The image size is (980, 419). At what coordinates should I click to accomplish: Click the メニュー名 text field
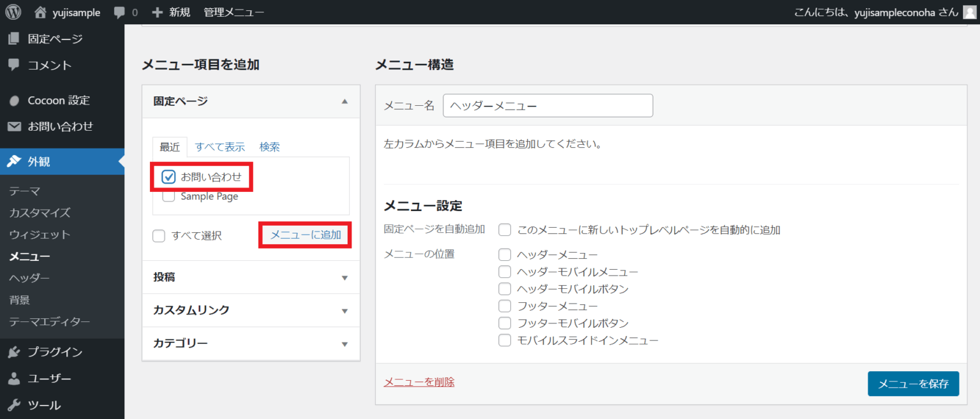coord(547,106)
